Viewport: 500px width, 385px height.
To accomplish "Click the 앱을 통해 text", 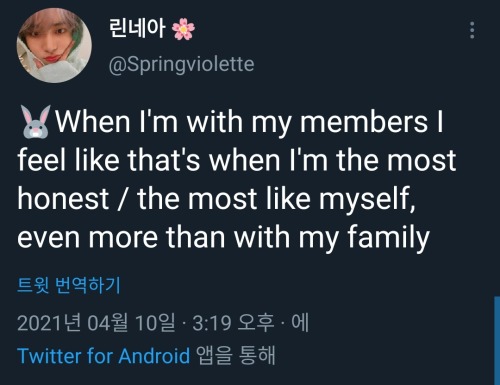I will coord(236,356).
